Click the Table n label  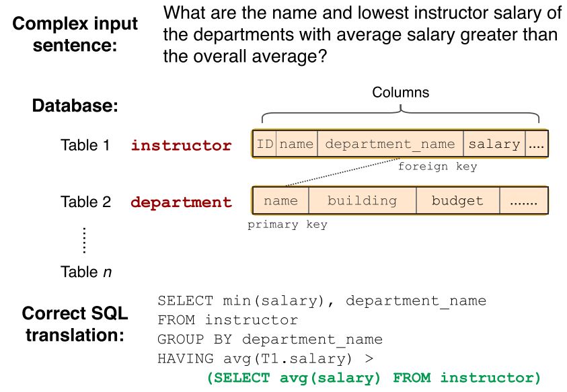click(86, 272)
